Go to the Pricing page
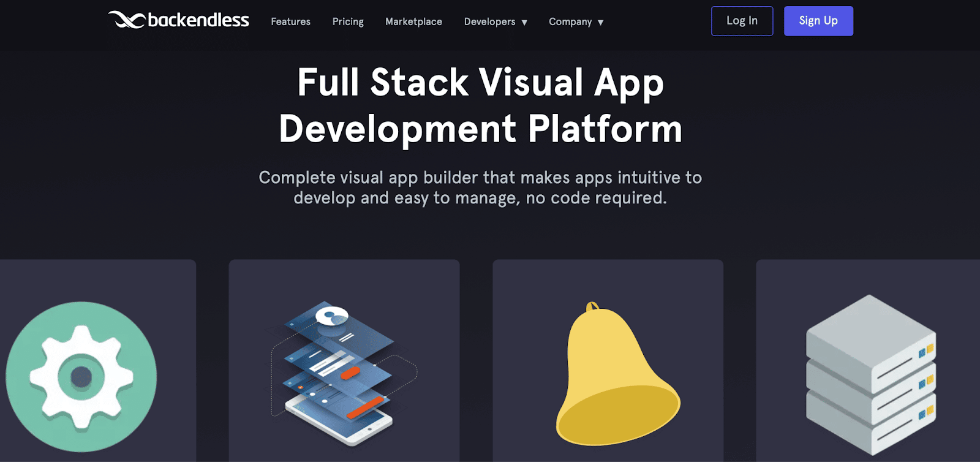Viewport: 980px width, 462px height. click(348, 22)
